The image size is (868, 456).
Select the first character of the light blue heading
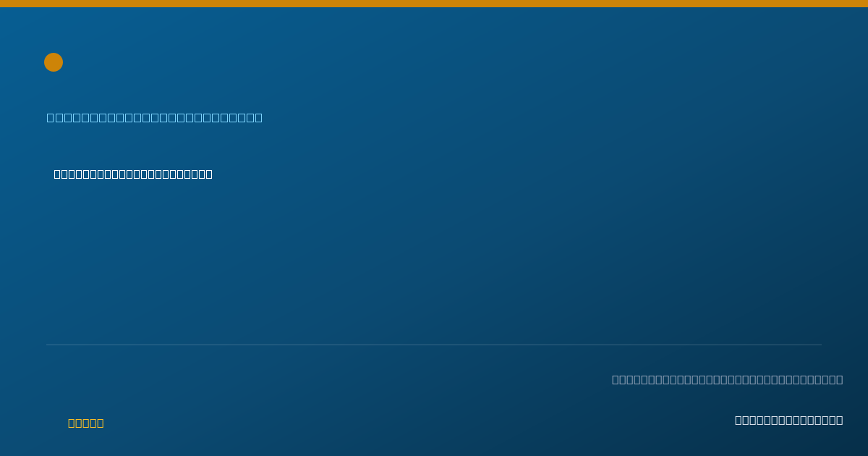pyautogui.click(x=51, y=117)
